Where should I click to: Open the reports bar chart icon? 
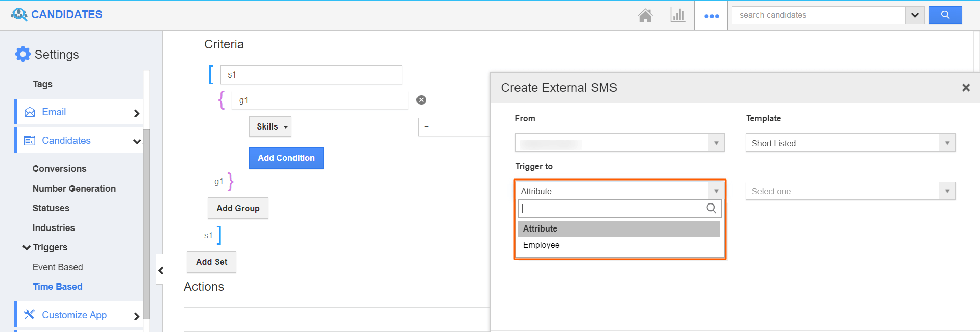pyautogui.click(x=678, y=15)
